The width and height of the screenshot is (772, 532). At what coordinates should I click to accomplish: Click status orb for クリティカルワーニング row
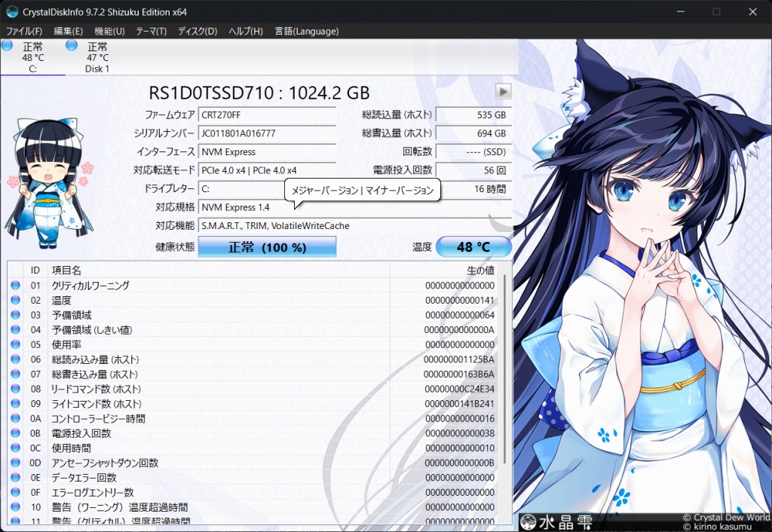[16, 286]
